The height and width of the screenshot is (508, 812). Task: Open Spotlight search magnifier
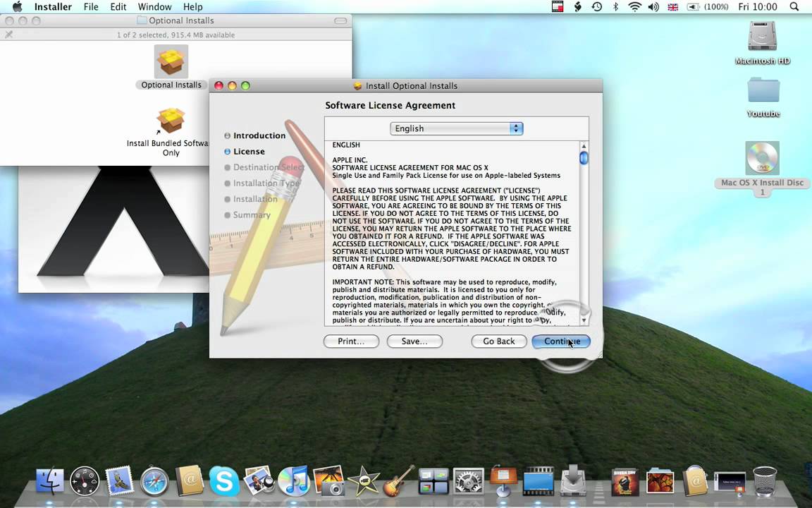tap(794, 7)
